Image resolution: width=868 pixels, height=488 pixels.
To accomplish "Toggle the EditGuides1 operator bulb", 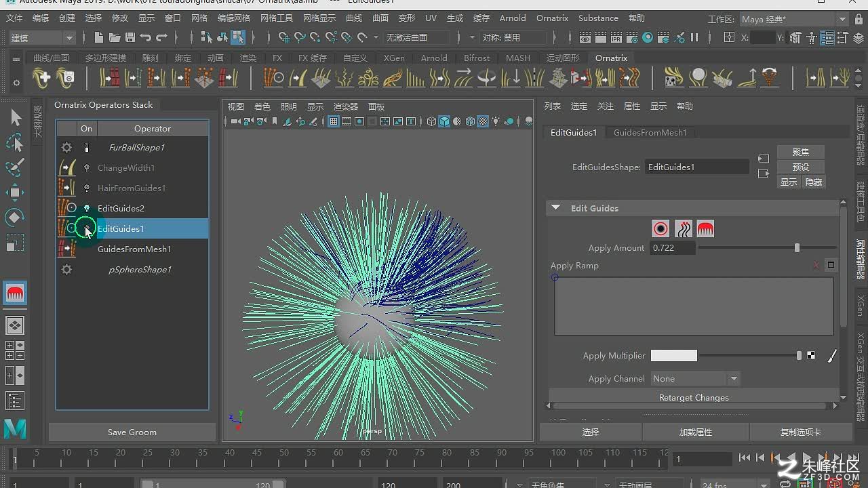I will click(87, 228).
